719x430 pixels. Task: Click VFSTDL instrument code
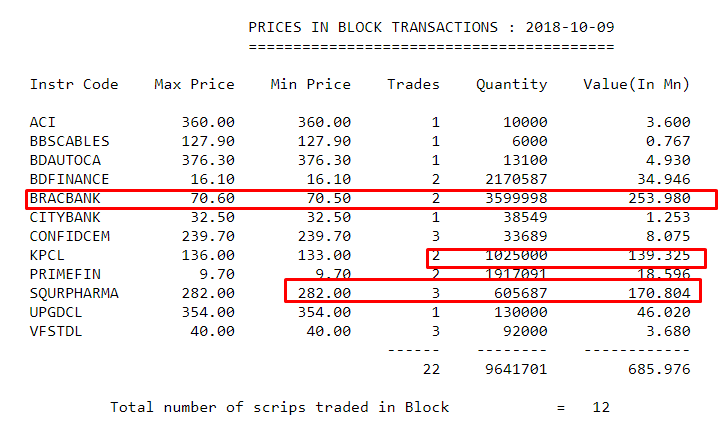tap(55, 331)
